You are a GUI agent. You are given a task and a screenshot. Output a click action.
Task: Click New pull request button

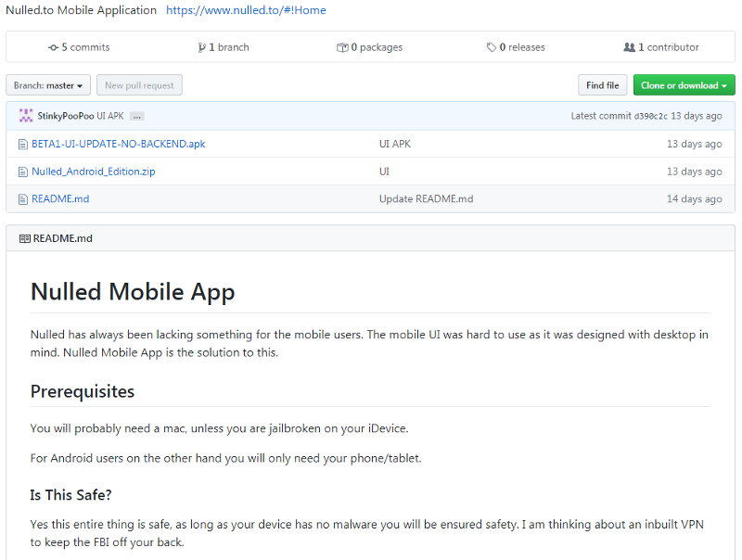(x=140, y=85)
